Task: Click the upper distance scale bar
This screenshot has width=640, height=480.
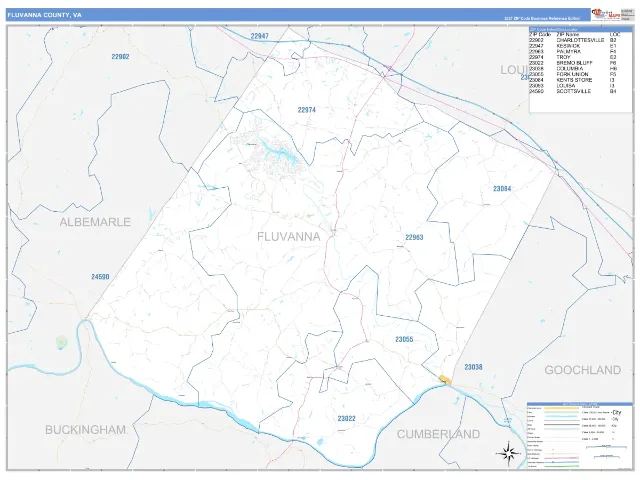Action: [607, 447]
